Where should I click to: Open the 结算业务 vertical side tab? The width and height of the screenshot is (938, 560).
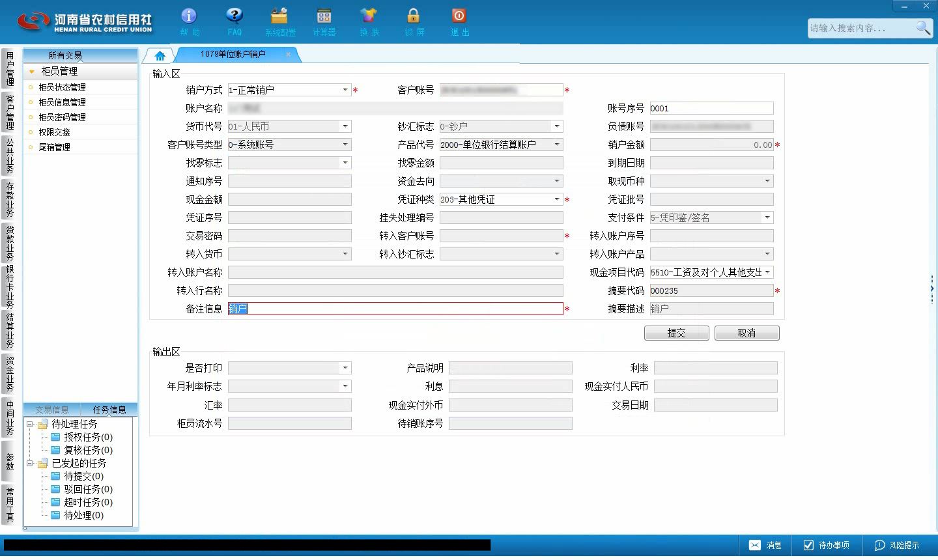[x=9, y=330]
